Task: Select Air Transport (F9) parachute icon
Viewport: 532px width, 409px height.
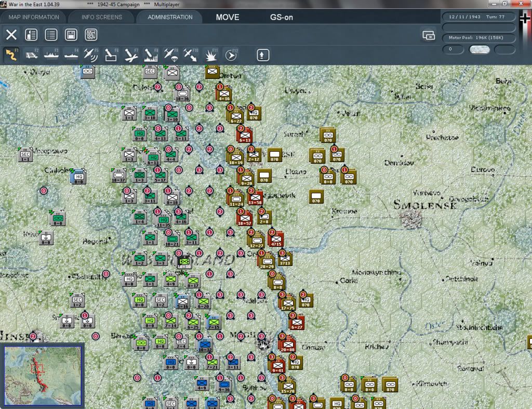Action: [x=170, y=55]
